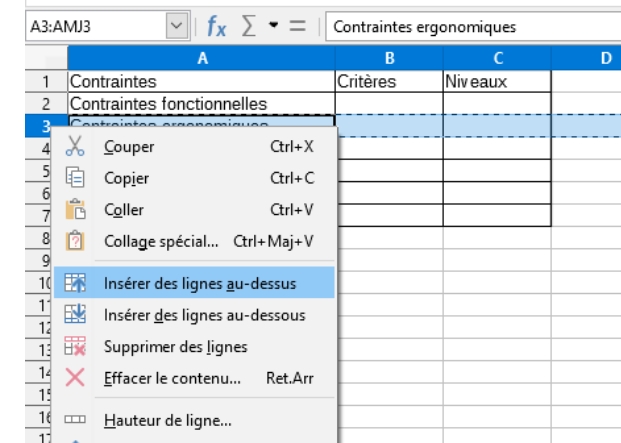Viewport: 621px width, 443px height.
Task: Click the clipboard icon beside Coller
Action: coord(75,210)
